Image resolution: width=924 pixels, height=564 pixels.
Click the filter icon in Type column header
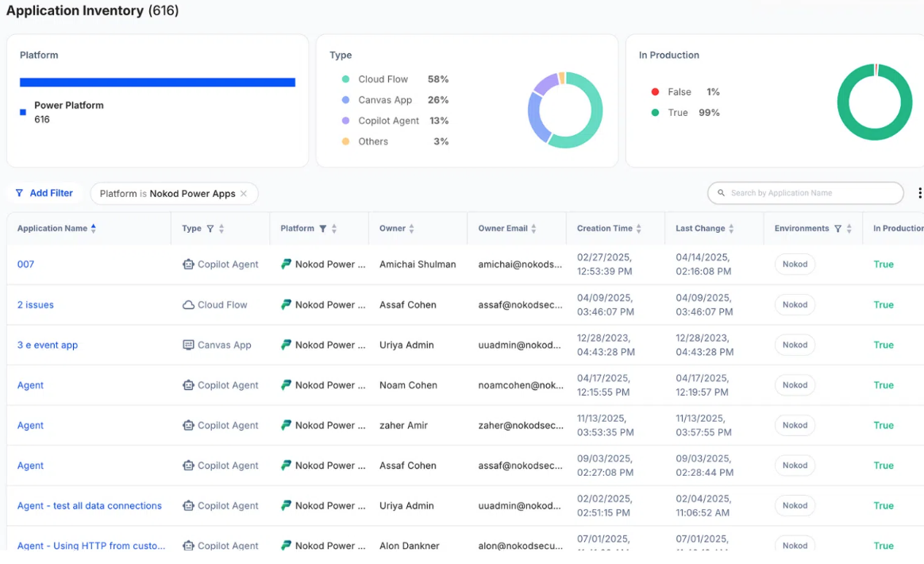210,229
